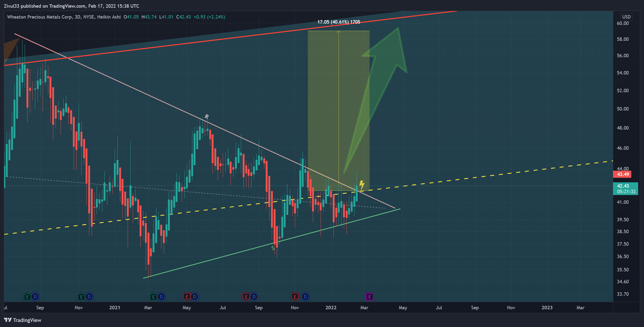Screen dimensions: 644x327
Task: Select the green earnings E marker at Mar 2021
Action: [x=153, y=297]
